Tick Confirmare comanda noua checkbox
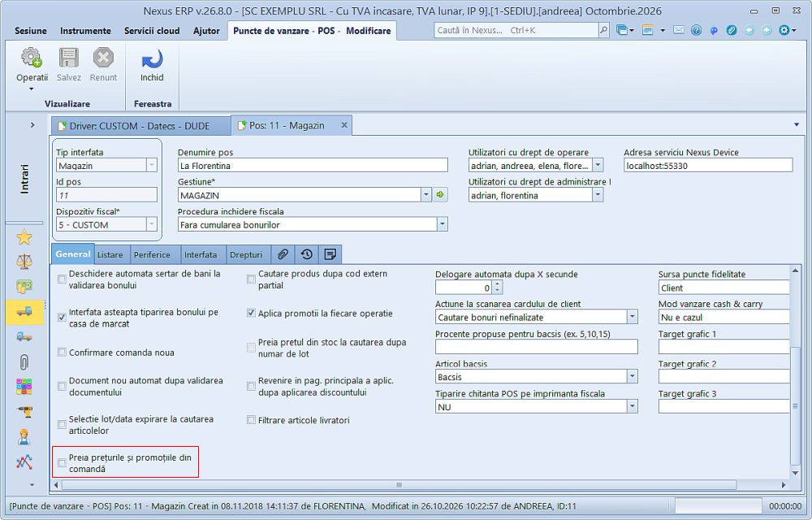Image resolution: width=812 pixels, height=520 pixels. point(62,352)
